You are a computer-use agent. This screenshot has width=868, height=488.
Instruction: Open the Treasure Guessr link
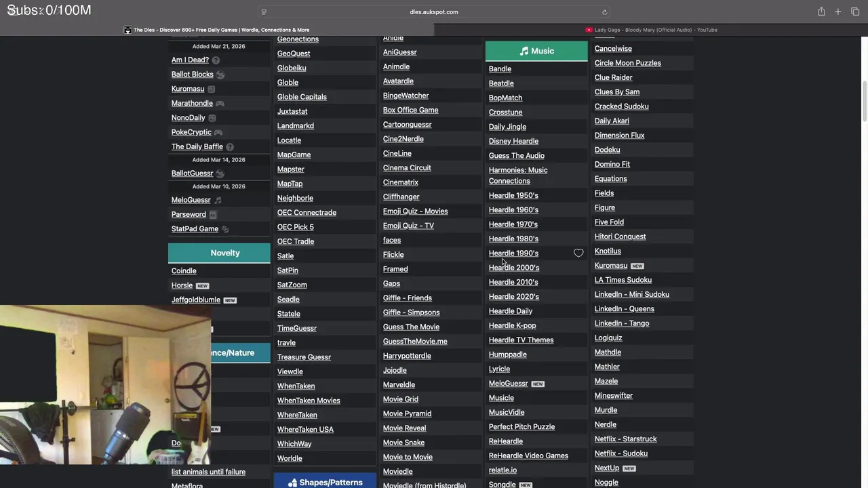click(304, 357)
